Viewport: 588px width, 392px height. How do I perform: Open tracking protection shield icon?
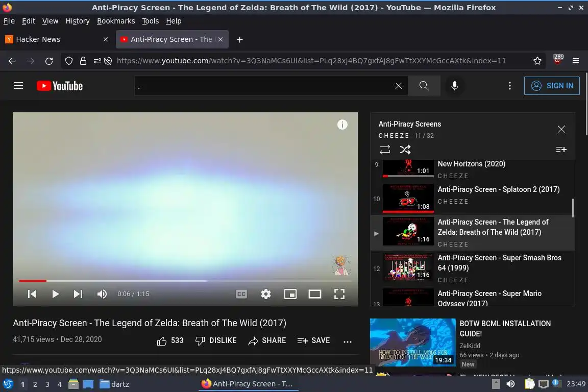pos(68,61)
